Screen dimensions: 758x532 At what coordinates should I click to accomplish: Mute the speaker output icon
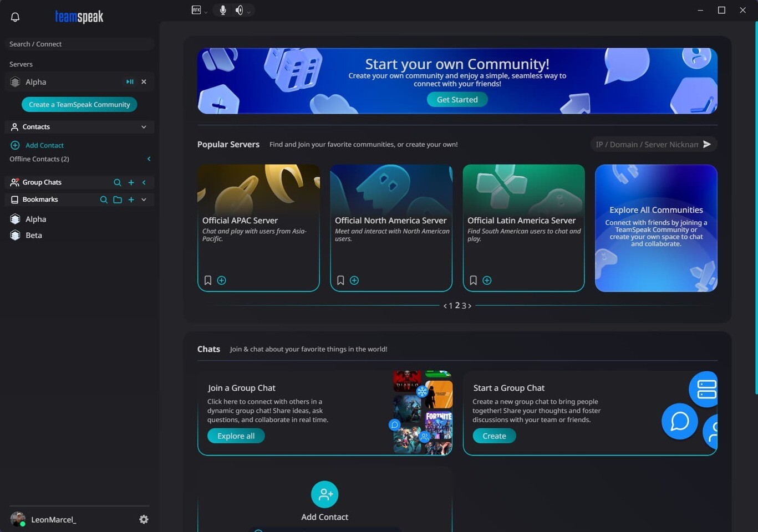239,9
